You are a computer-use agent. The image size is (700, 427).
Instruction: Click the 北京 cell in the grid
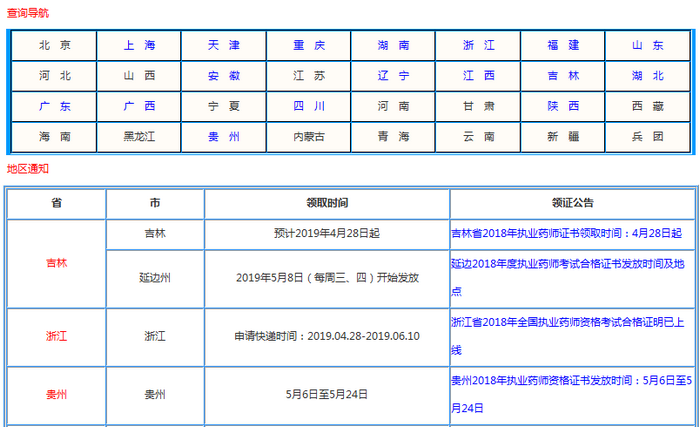pyautogui.click(x=54, y=46)
